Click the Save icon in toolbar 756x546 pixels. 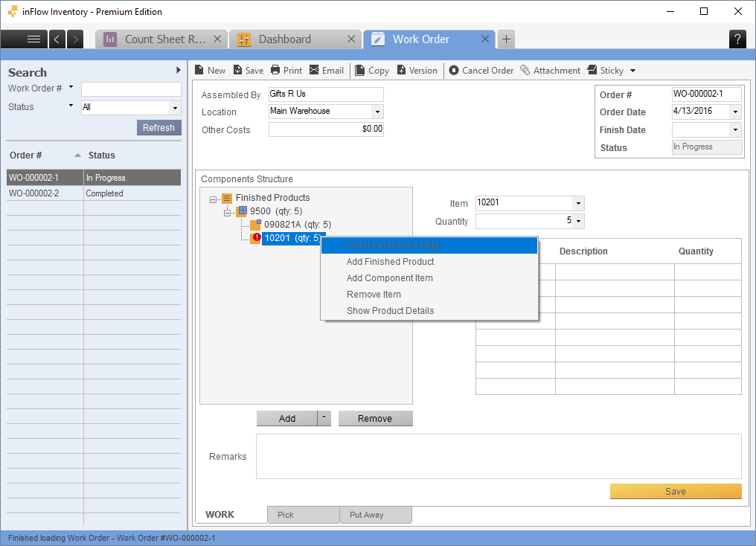[x=237, y=71]
